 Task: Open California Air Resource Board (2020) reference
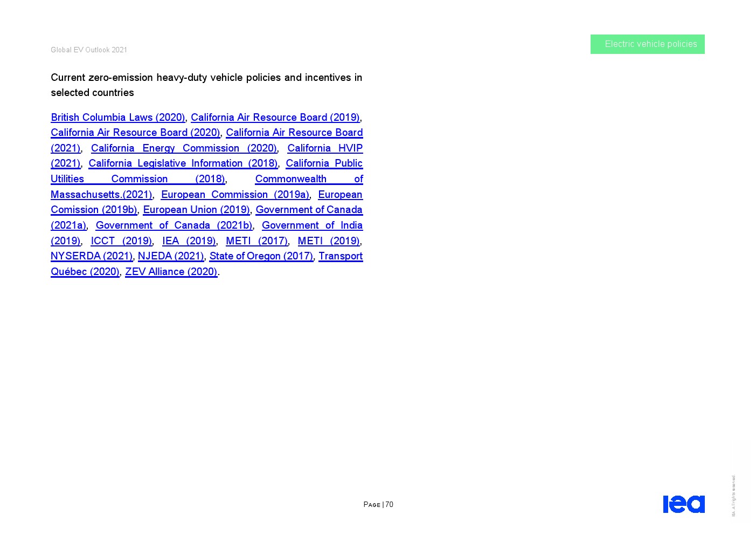tap(135, 133)
